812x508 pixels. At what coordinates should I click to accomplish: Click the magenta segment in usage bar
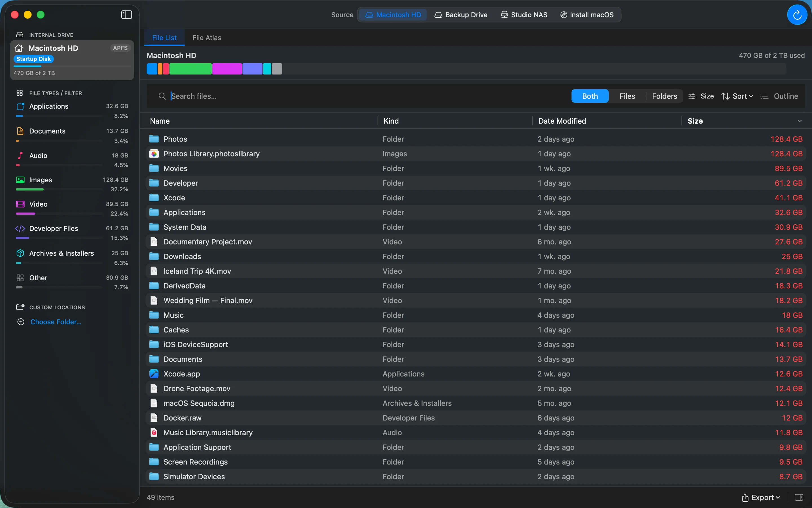[227, 69]
